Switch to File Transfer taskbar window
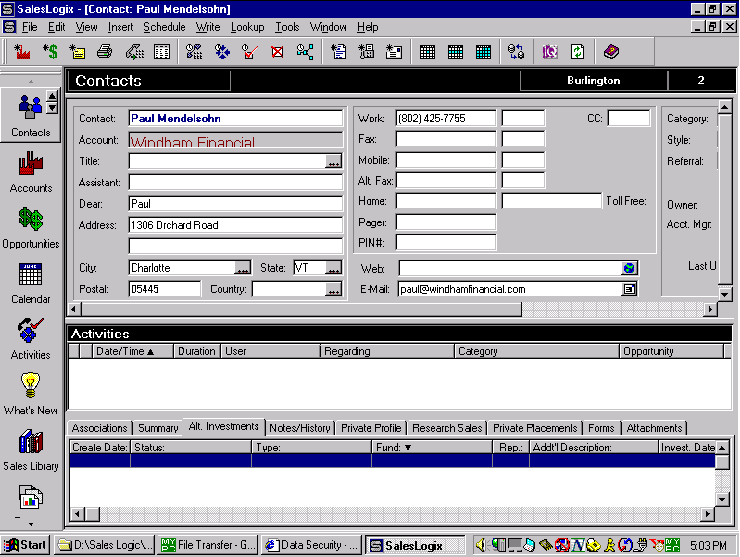The width and height of the screenshot is (740, 557). [208, 545]
